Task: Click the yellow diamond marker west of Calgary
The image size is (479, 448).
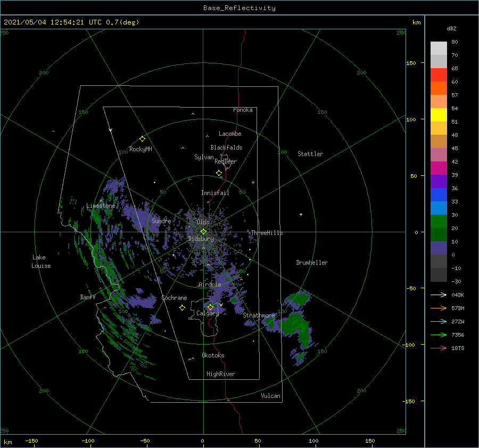Action: coord(182,308)
